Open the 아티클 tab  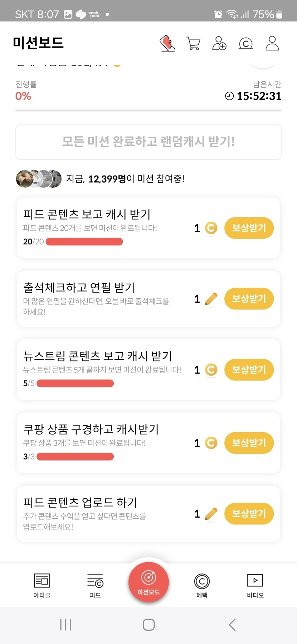42,585
